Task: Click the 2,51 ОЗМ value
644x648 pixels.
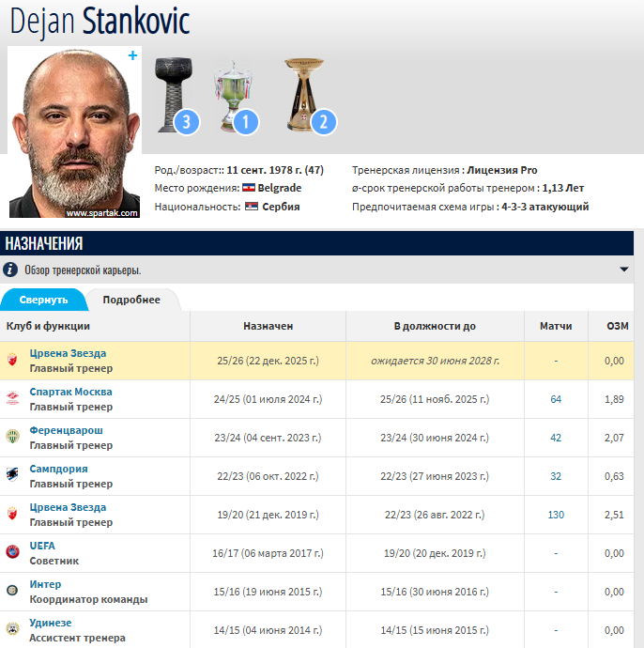Action: tap(614, 515)
